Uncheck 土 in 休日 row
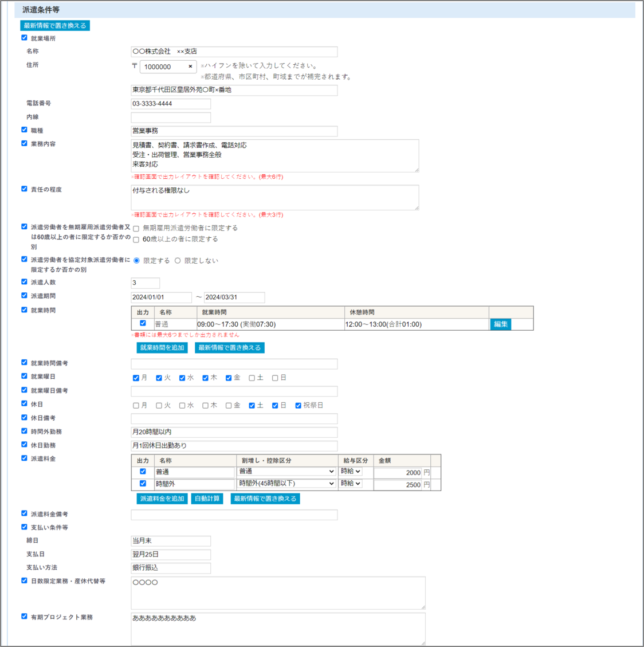 [252, 406]
